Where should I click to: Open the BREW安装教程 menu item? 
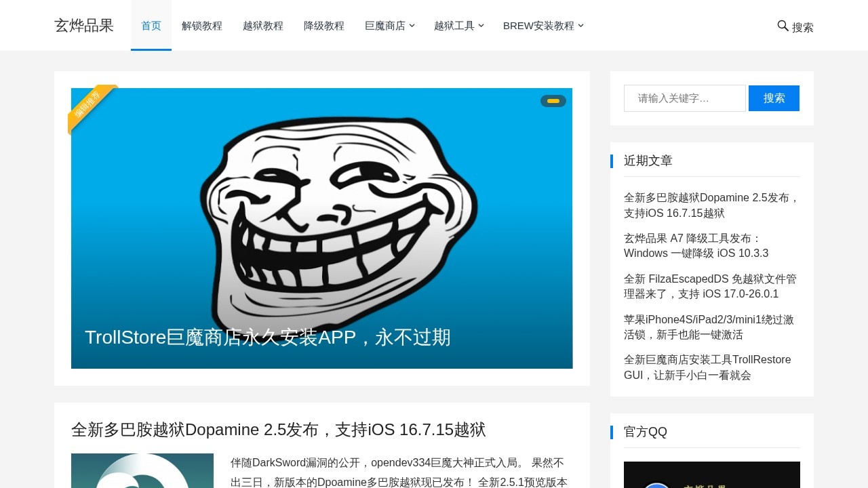click(538, 26)
